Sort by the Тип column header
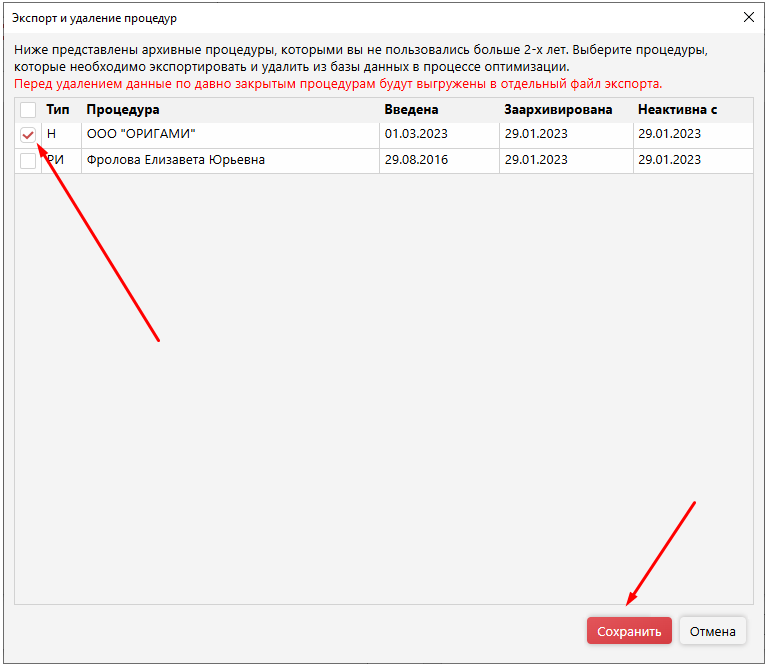This screenshot has height=666, width=767. (57, 110)
